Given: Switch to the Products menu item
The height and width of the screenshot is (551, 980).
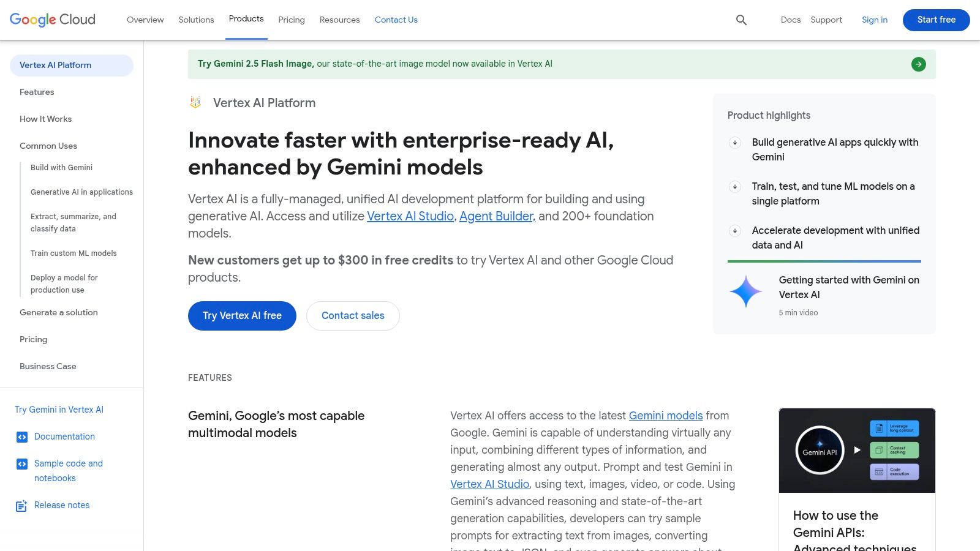Looking at the screenshot, I should (x=246, y=19).
